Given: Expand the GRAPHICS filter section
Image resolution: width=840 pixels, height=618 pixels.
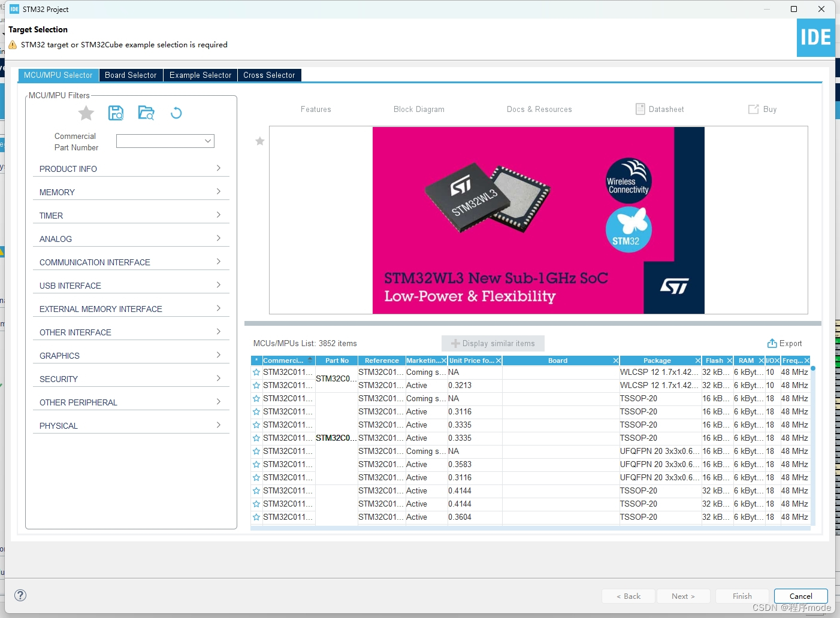Looking at the screenshot, I should coord(131,356).
